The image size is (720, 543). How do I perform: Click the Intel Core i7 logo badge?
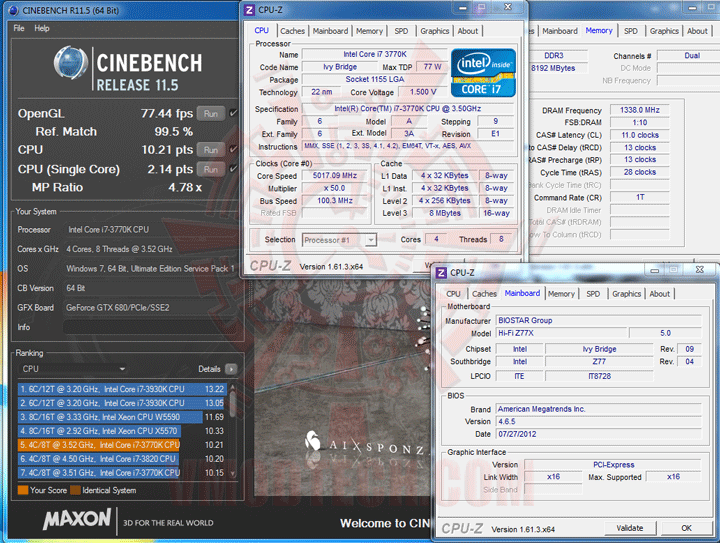coord(484,73)
